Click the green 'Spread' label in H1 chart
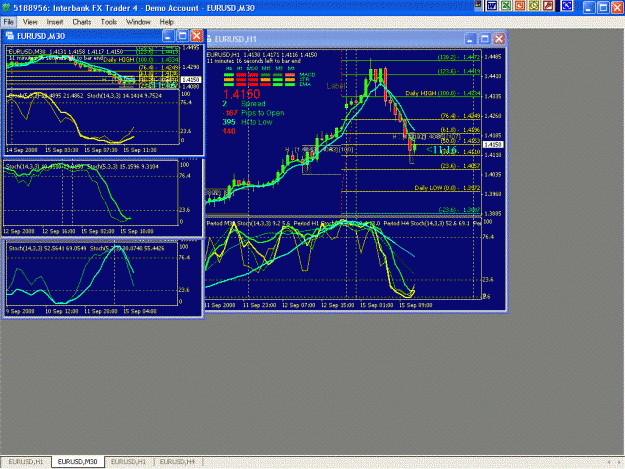 [x=253, y=104]
